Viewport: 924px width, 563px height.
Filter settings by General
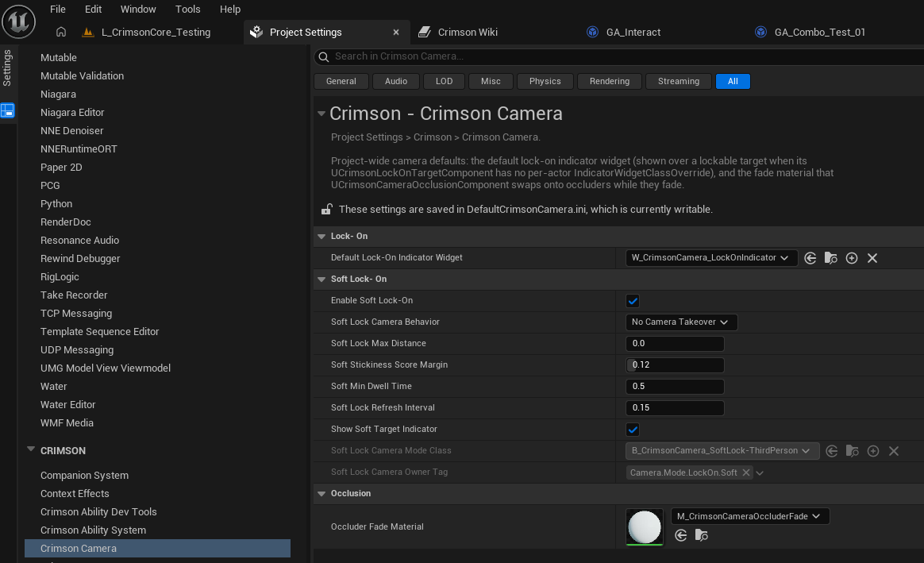click(341, 81)
